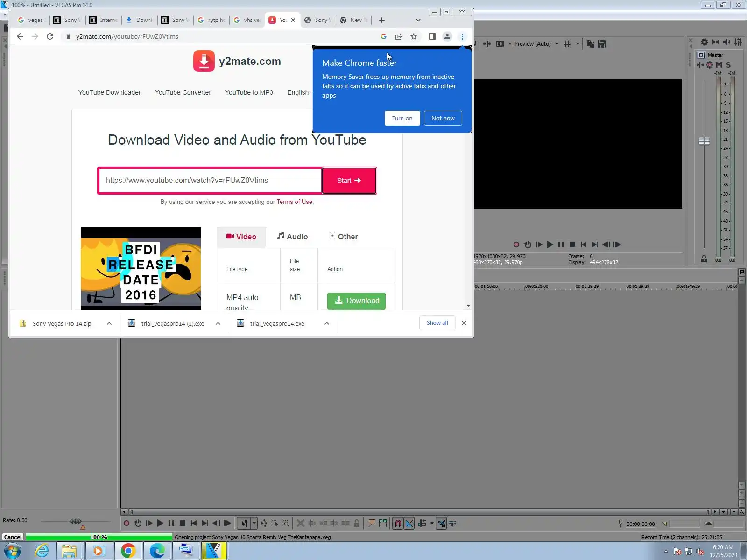Switch to the Video tab on y2mate
The width and height of the screenshot is (747, 560).
(241, 237)
